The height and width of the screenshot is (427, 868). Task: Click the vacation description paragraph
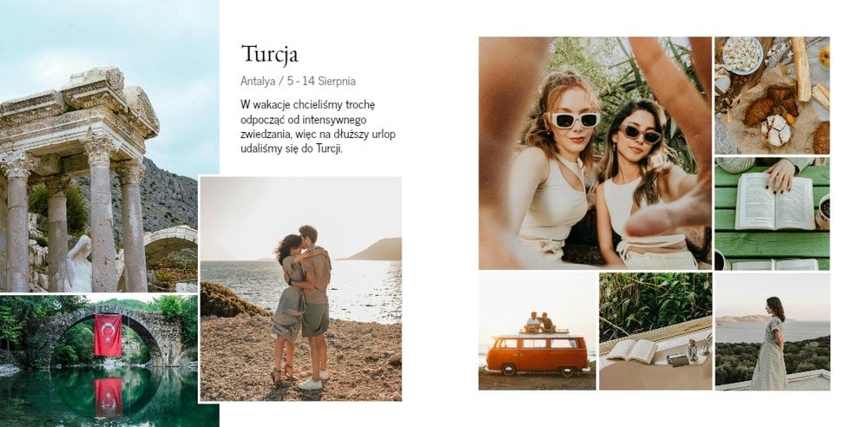click(x=319, y=126)
